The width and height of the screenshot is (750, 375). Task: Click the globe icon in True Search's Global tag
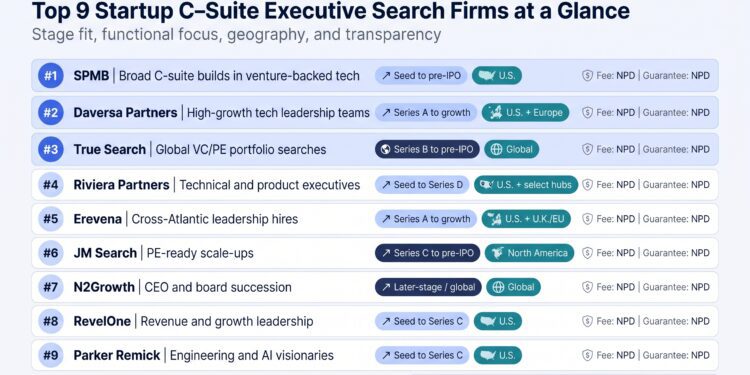click(x=496, y=149)
